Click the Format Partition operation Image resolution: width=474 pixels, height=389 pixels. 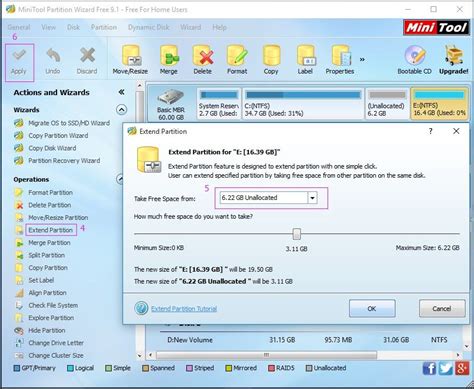[x=50, y=193]
